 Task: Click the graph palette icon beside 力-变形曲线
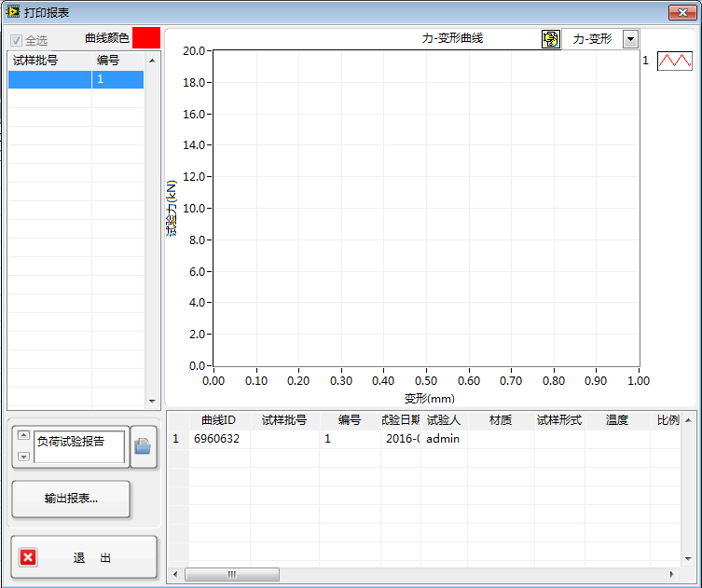[x=551, y=39]
